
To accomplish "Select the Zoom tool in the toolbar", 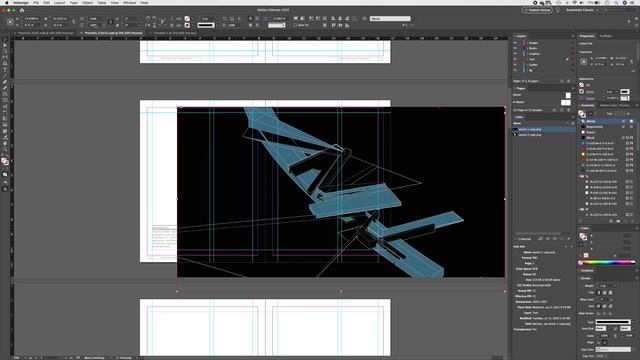I will click(x=5, y=149).
